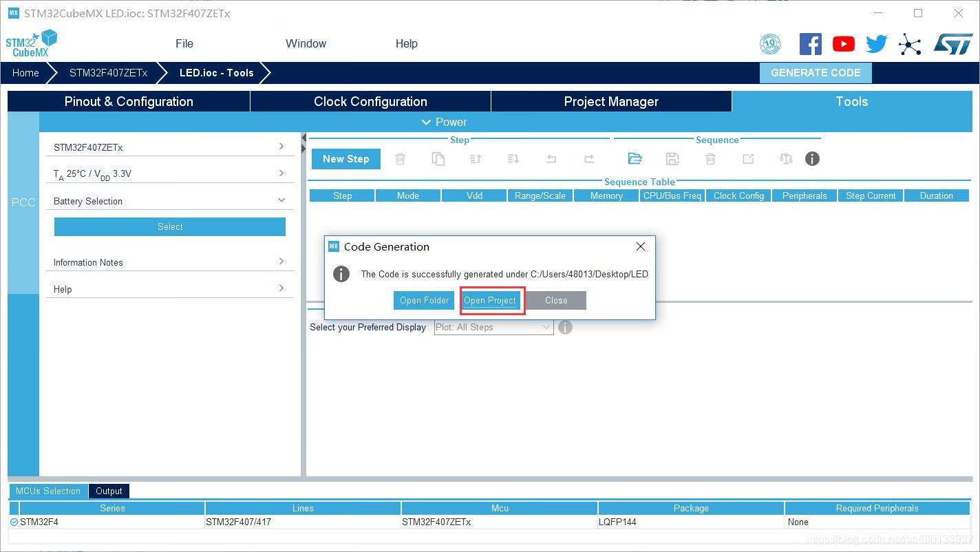Click the sequence info icon in toolbar

(812, 159)
